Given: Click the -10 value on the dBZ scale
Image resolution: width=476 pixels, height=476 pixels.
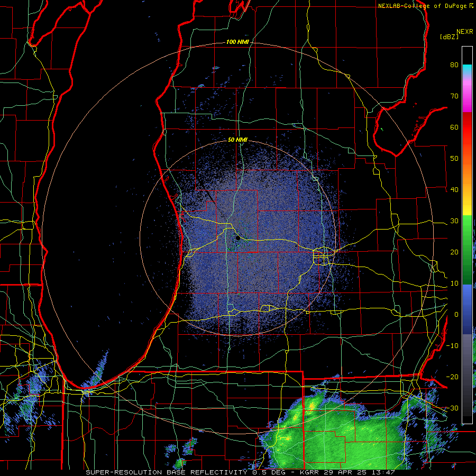Looking at the screenshot, I should [452, 345].
